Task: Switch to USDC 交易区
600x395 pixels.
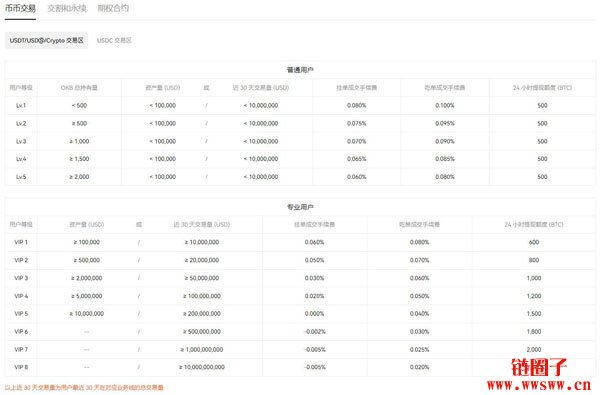Action: tap(114, 40)
